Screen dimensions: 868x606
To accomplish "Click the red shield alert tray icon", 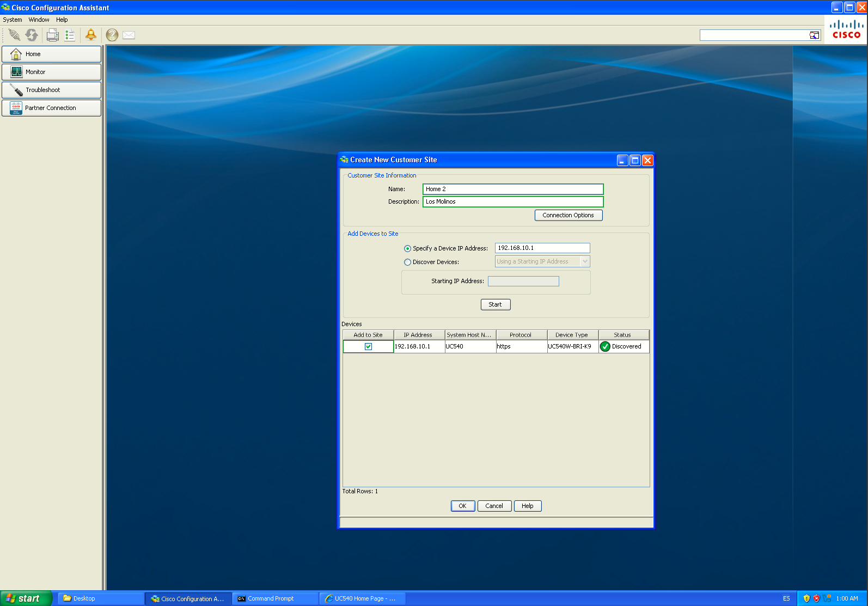I will click(x=816, y=598).
